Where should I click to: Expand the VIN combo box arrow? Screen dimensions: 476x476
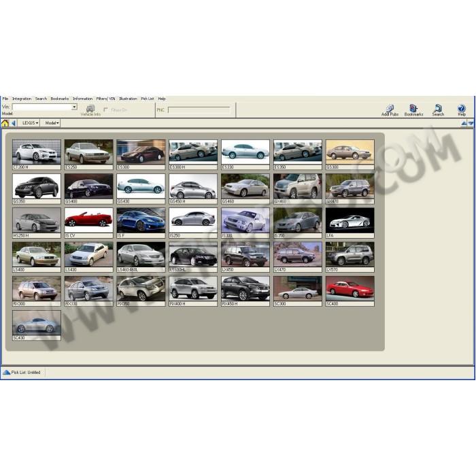tap(74, 107)
